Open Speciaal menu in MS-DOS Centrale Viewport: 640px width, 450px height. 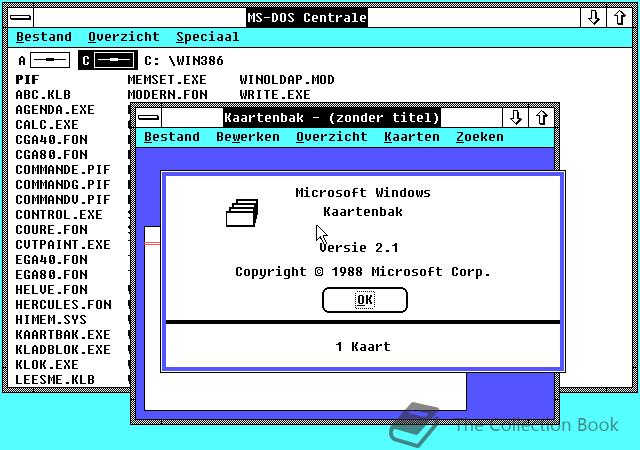pyautogui.click(x=207, y=37)
